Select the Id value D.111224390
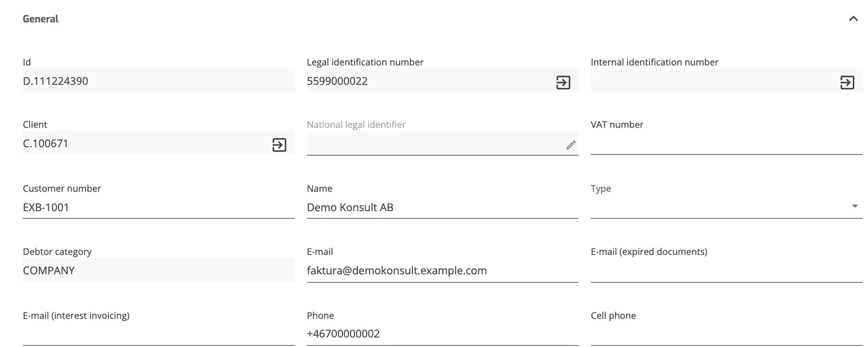 click(x=55, y=81)
